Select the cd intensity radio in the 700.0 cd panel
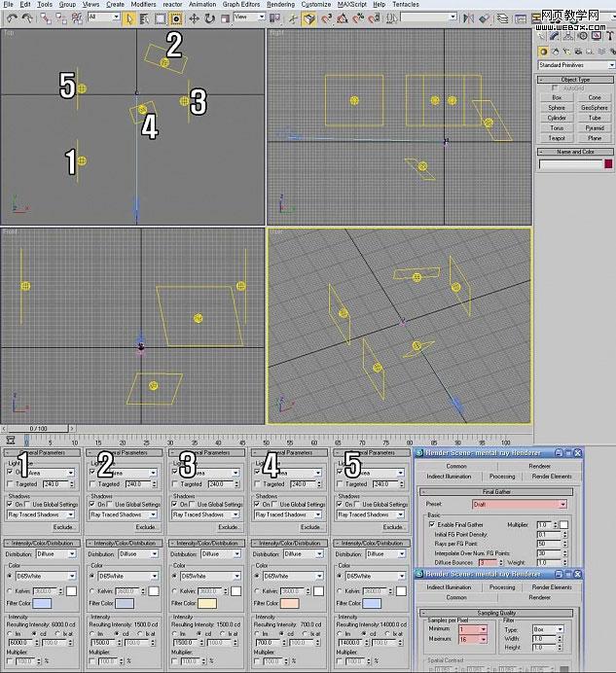Image resolution: width=616 pixels, height=673 pixels. click(282, 633)
